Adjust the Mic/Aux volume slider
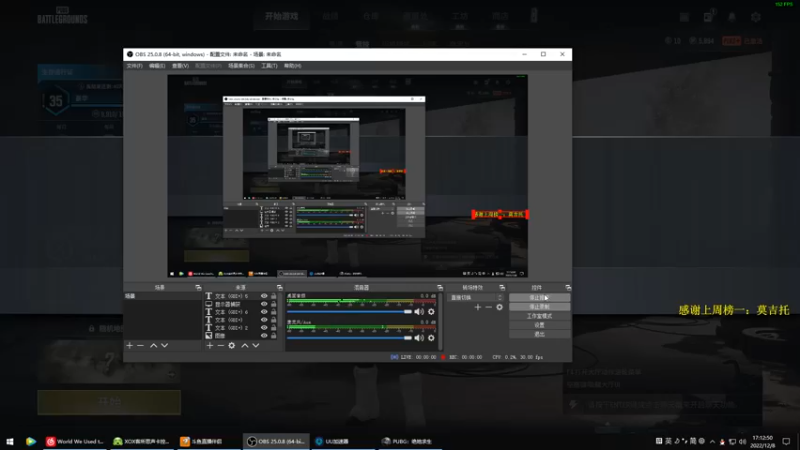This screenshot has height=450, width=800. (349, 337)
